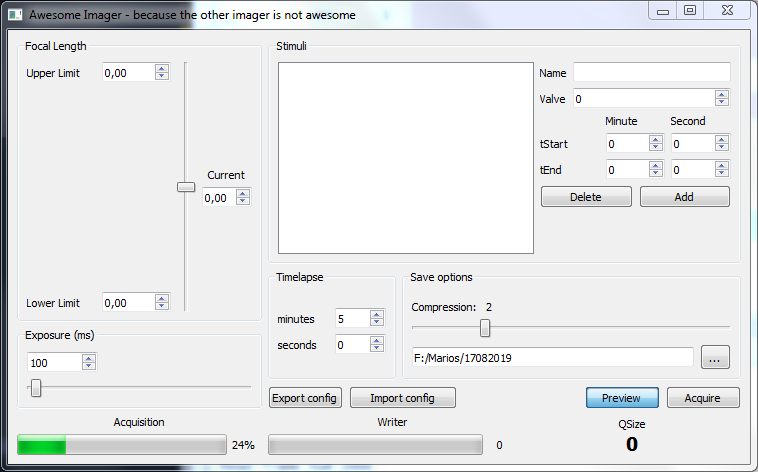Click the QSize label
The height and width of the screenshot is (472, 758).
(x=631, y=424)
